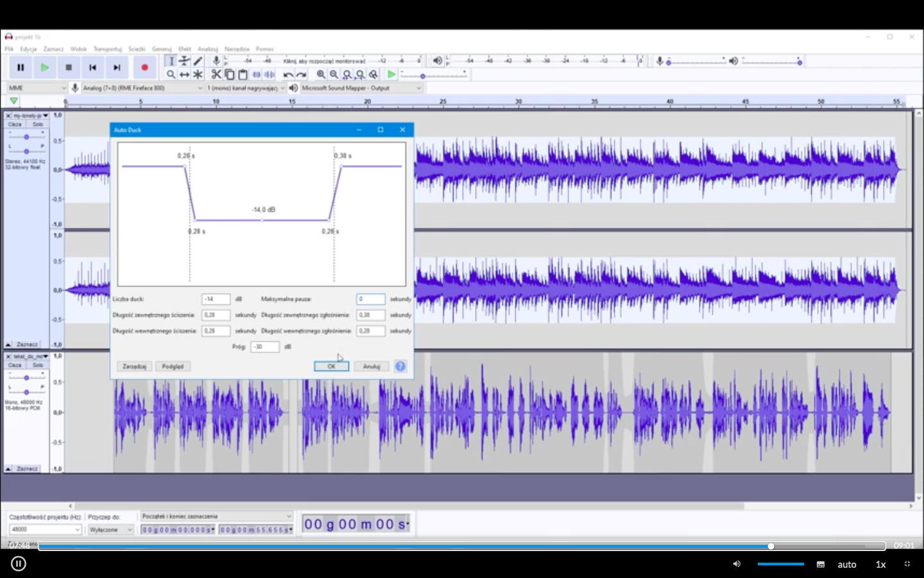Skip to end transport button

(x=117, y=67)
